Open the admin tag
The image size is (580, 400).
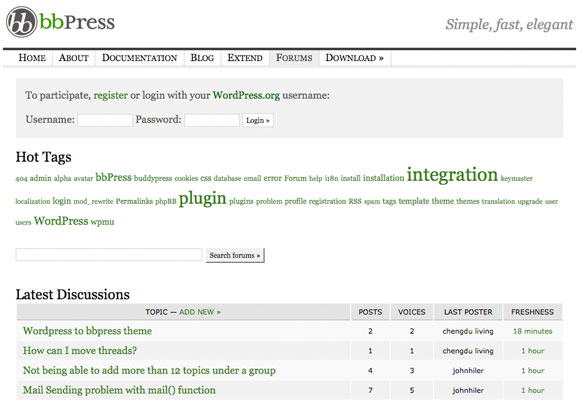(x=40, y=178)
